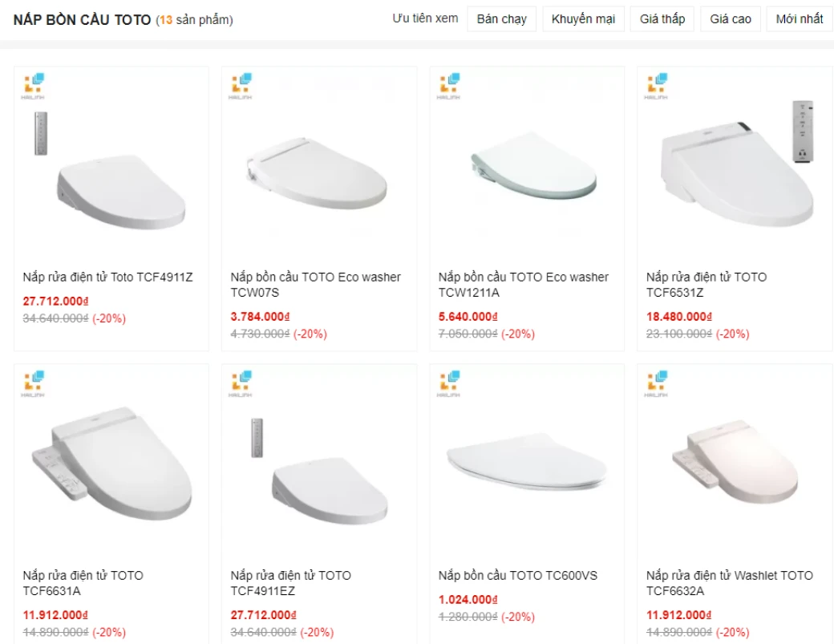The width and height of the screenshot is (834, 644).
Task: Click Hailinh logo badge on TCF4911EZ card
Action: click(x=241, y=383)
